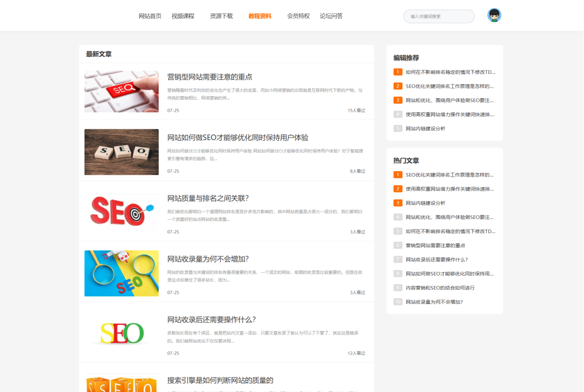The width and height of the screenshot is (584, 392).
Task: Open keyboard SEO thumbnail of 营销型网站 article
Action: point(122,91)
